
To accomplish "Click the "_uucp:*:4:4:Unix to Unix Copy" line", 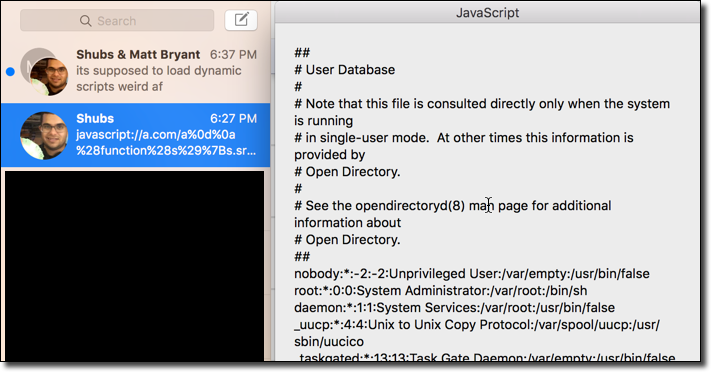I will [x=477, y=325].
